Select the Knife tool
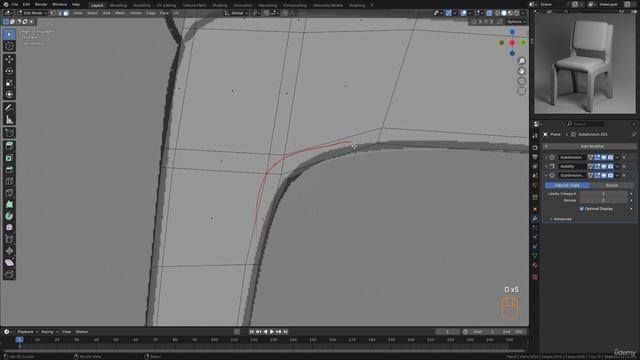 coord(9,193)
